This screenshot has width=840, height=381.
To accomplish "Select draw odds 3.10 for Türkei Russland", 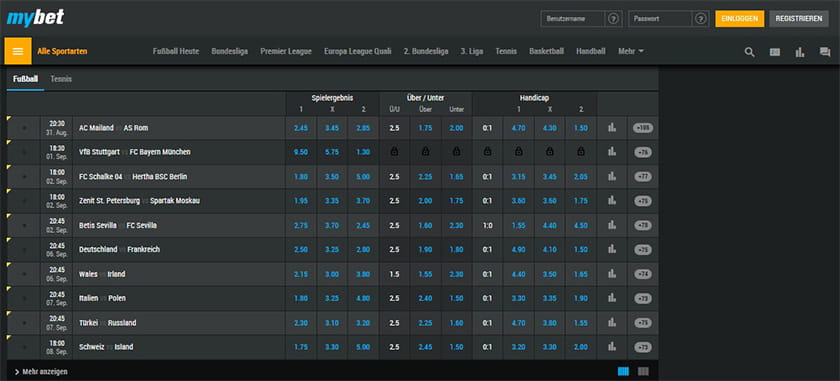I will tap(332, 323).
